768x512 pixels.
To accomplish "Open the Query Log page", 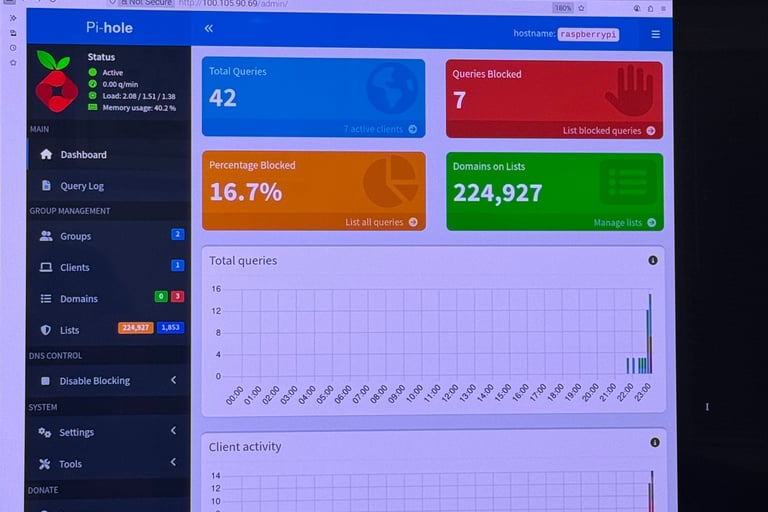I will (x=108, y=186).
